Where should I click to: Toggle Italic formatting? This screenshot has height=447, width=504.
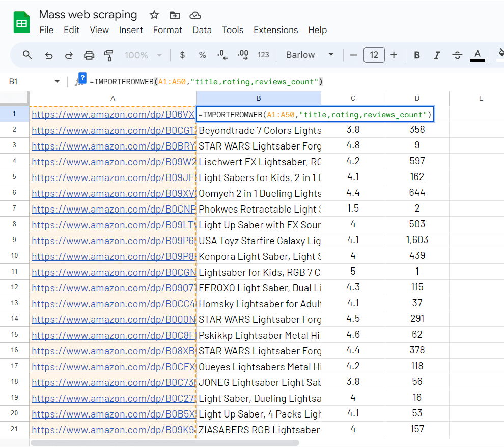click(x=436, y=55)
